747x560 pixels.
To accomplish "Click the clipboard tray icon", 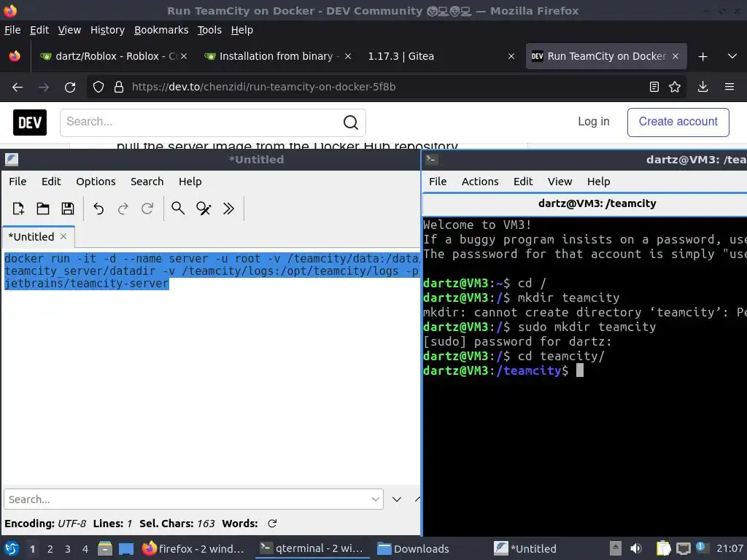I will (663, 548).
